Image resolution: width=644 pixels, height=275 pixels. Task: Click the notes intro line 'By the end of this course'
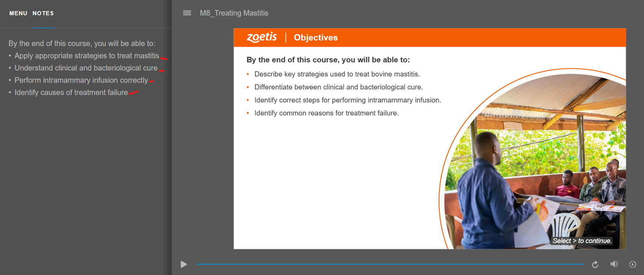click(x=82, y=43)
